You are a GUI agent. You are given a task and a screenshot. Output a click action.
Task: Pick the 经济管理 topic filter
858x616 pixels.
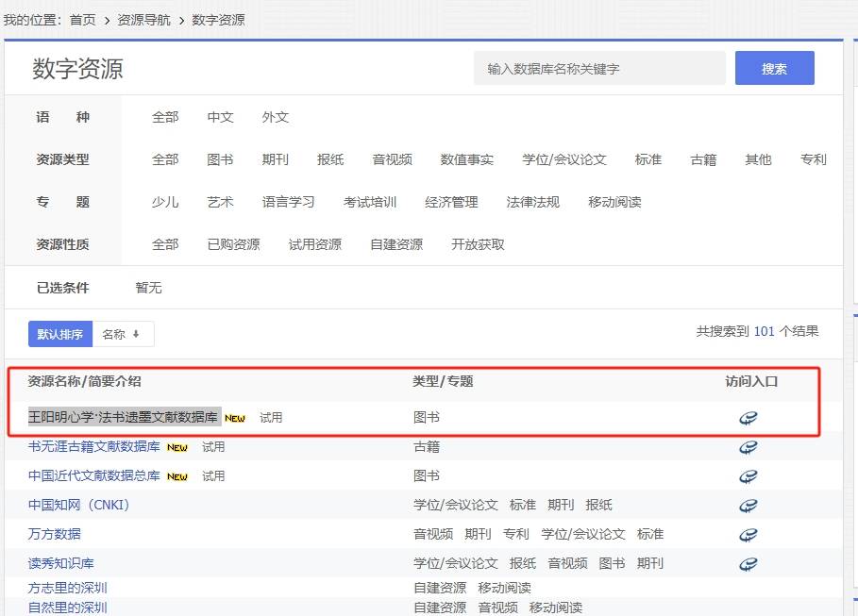451,202
